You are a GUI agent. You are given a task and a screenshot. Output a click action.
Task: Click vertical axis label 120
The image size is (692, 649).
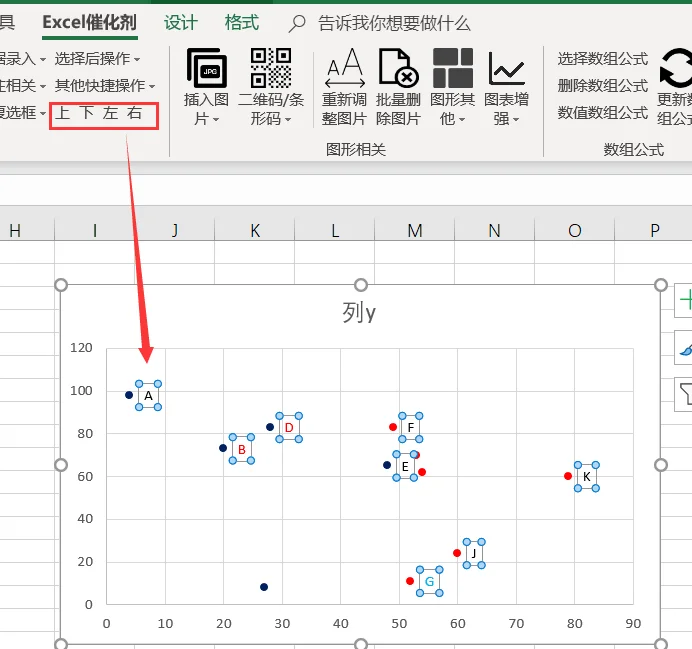(x=81, y=348)
